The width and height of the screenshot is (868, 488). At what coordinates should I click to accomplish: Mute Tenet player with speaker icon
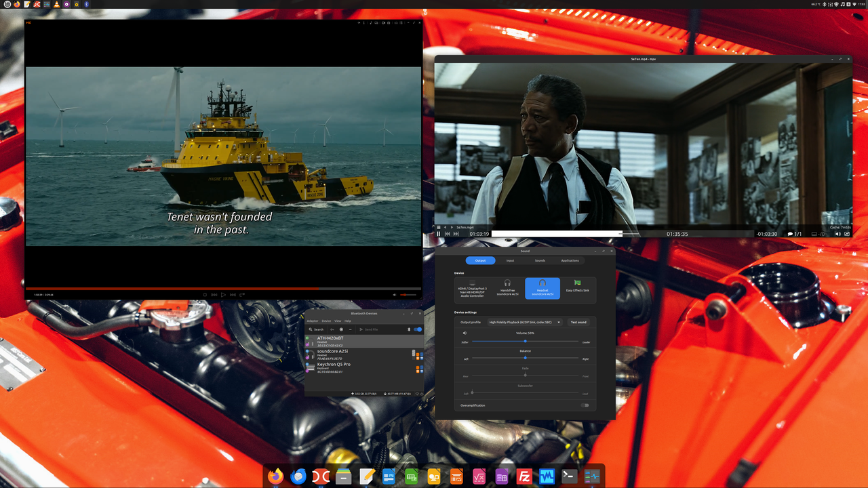pos(395,295)
